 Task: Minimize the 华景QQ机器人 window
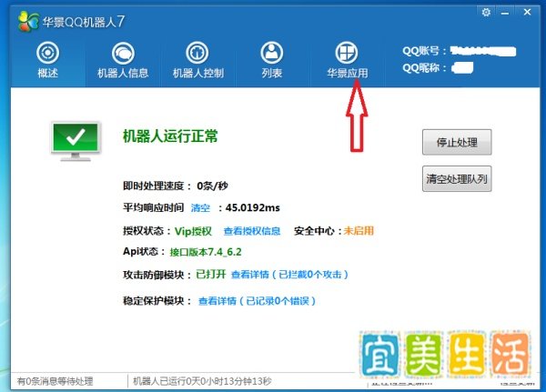tap(505, 14)
